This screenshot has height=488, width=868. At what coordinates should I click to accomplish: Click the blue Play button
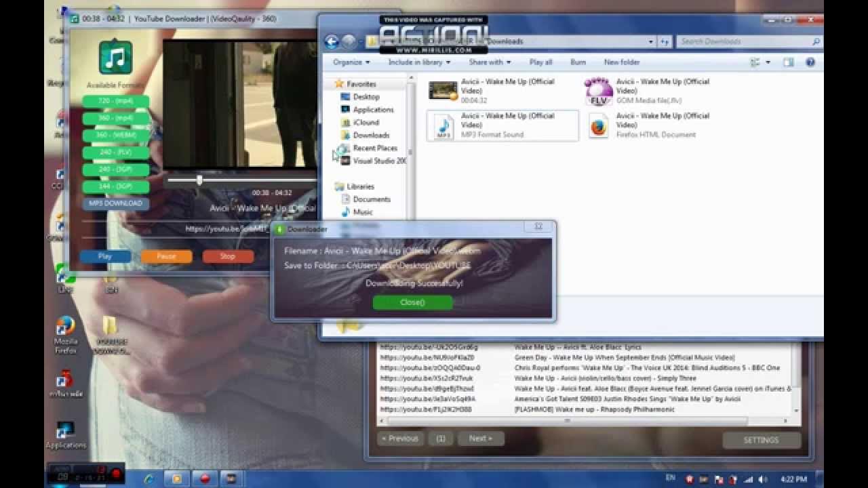click(x=105, y=256)
